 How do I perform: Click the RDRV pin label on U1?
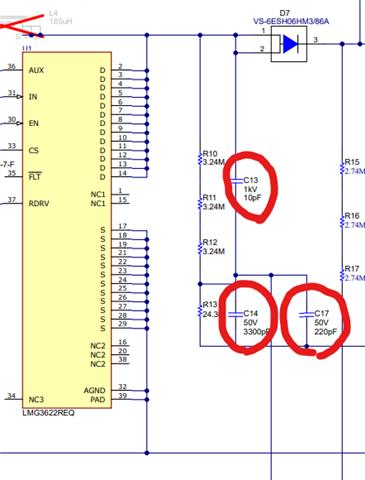tap(39, 203)
